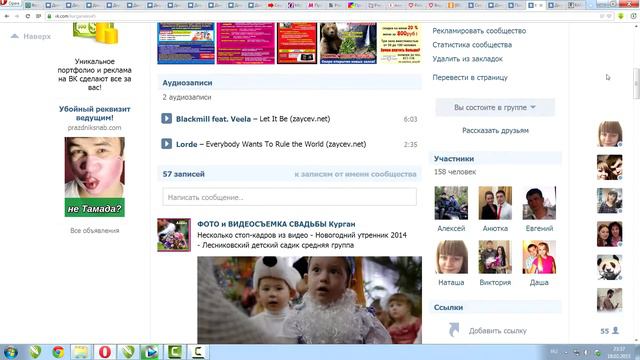The image size is (640, 360).
Task: Click browser reload icon
Action: tap(28, 16)
